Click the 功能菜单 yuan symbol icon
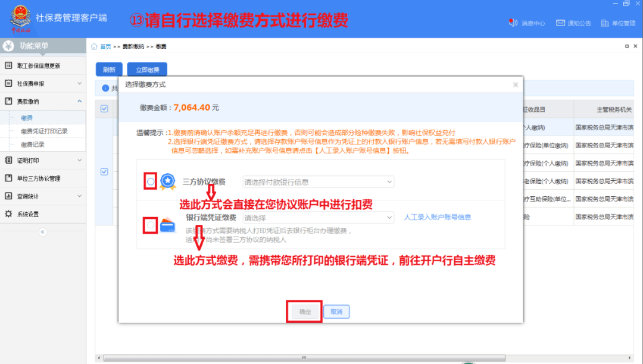This screenshot has height=364, width=643. (x=8, y=45)
